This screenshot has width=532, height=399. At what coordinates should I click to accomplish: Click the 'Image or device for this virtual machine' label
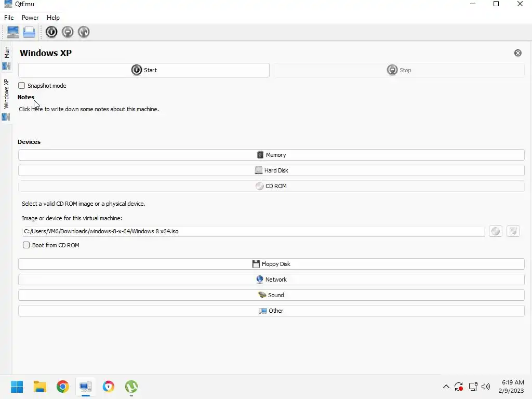pyautogui.click(x=72, y=219)
